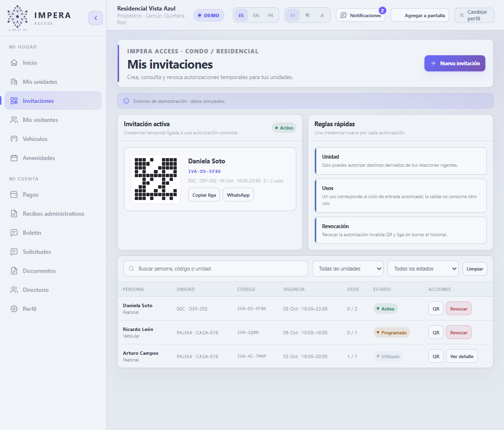Click the Pagos wallet icon
The width and height of the screenshot is (504, 430).
14,194
